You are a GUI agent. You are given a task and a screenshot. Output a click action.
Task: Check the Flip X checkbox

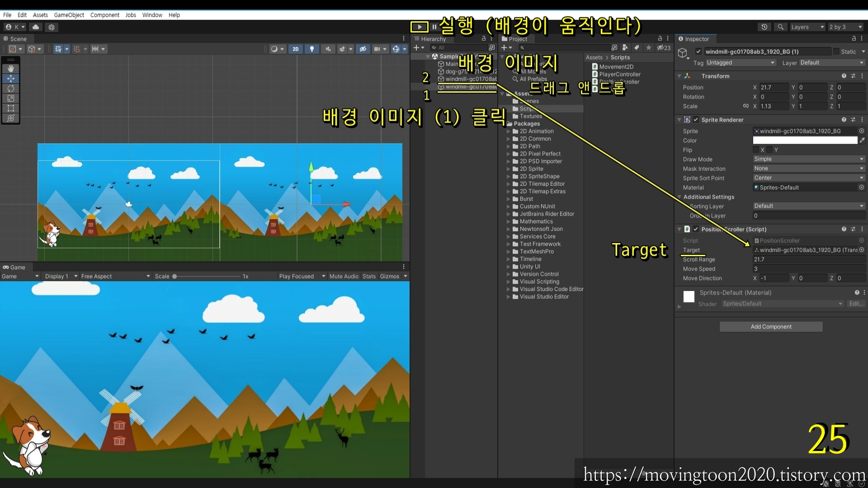[x=756, y=150]
